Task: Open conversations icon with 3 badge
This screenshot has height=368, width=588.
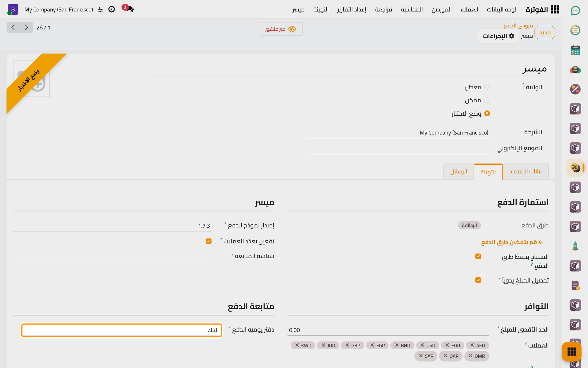Action: 128,9
